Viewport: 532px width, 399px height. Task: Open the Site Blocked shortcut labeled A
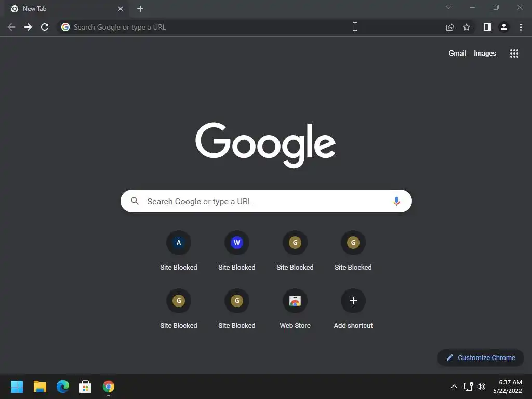click(179, 250)
